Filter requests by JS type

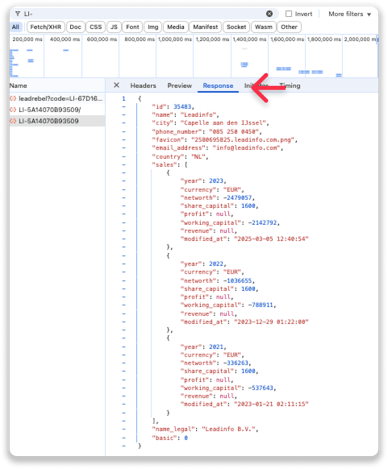coord(114,27)
